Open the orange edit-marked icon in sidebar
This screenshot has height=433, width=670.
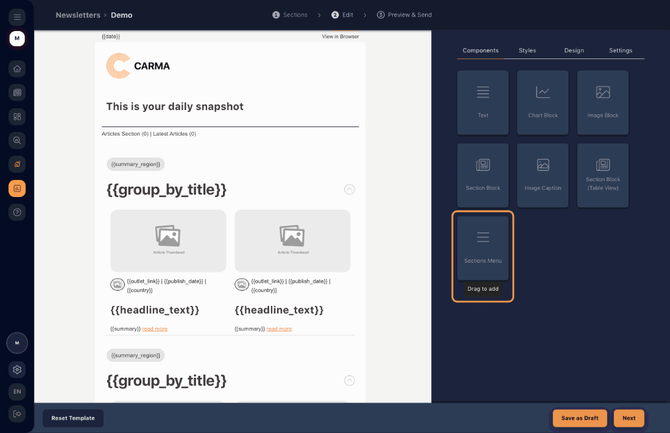[17, 164]
